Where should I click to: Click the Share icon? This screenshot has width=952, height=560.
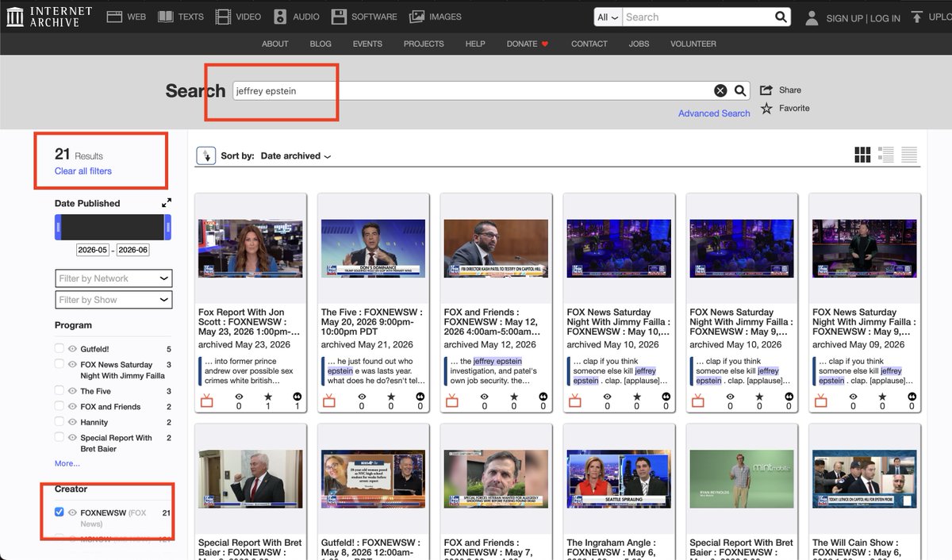point(766,90)
